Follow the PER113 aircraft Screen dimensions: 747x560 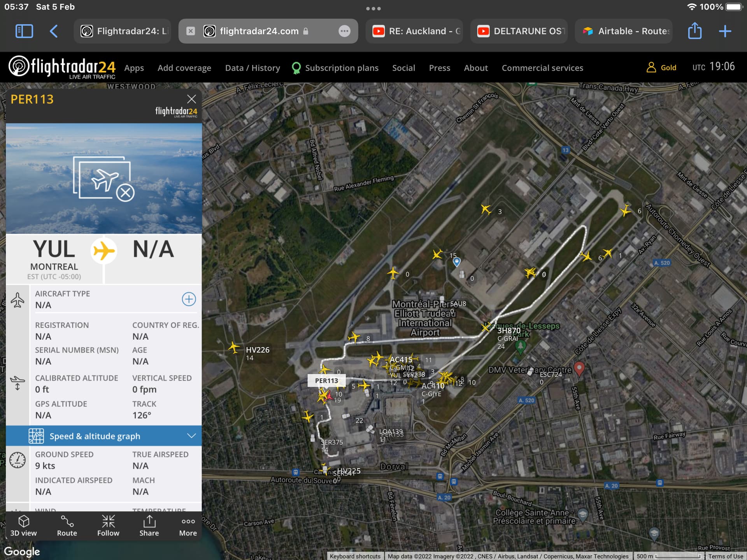[x=108, y=525]
